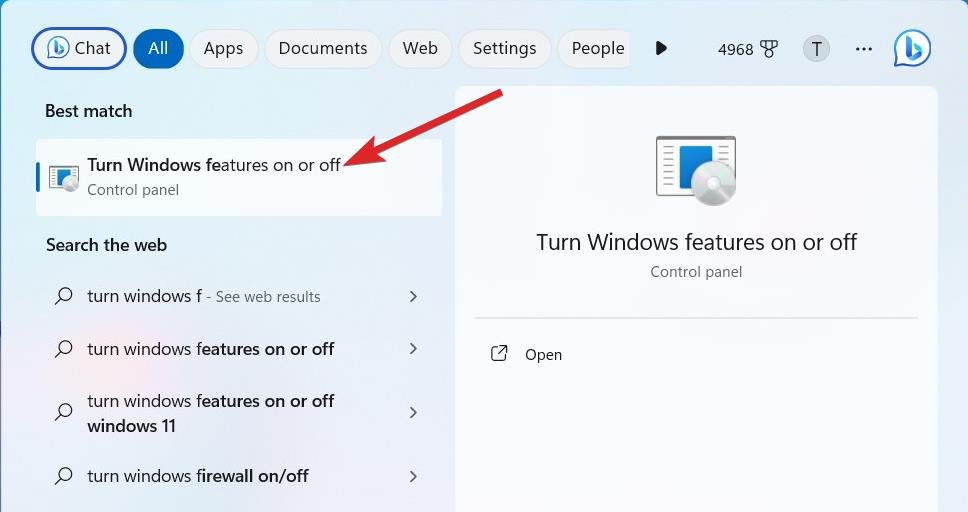Expand "turn windows features on or off" chevron
The height and width of the screenshot is (512, 968).
413,349
